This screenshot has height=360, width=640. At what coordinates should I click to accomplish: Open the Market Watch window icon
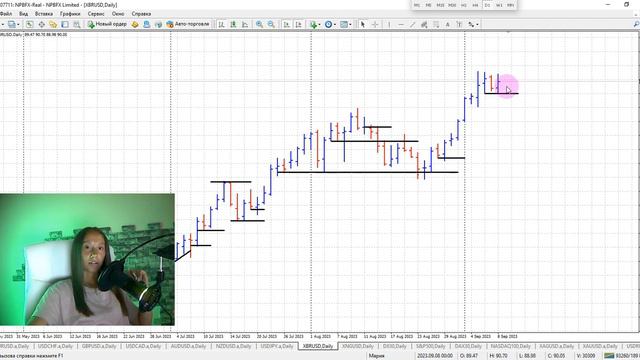coord(29,24)
